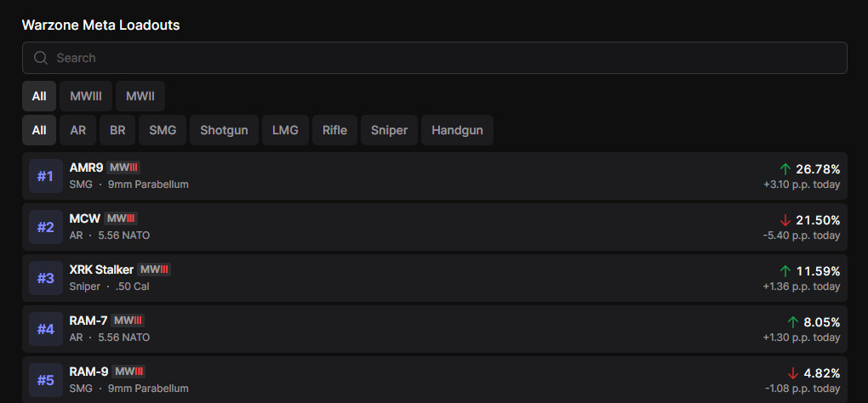Click the #3 rank badge for XRK Stalker
Screen dimensions: 868x403
pyautogui.click(x=45, y=279)
